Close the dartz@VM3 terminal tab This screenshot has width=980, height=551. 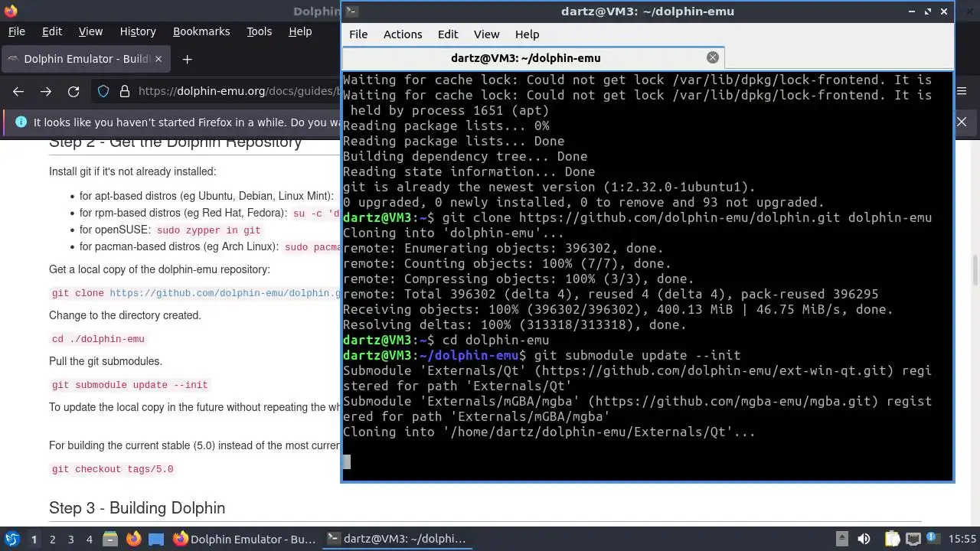point(713,57)
